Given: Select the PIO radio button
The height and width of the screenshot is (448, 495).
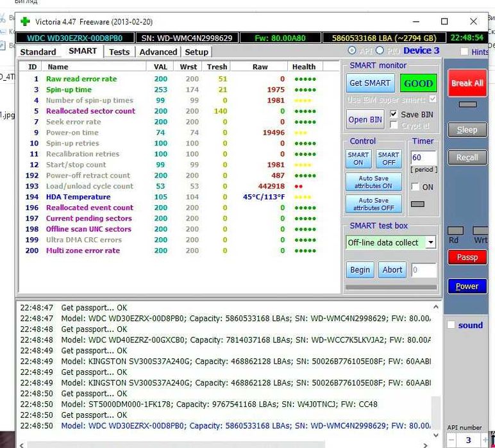Looking at the screenshot, I should point(380,51).
